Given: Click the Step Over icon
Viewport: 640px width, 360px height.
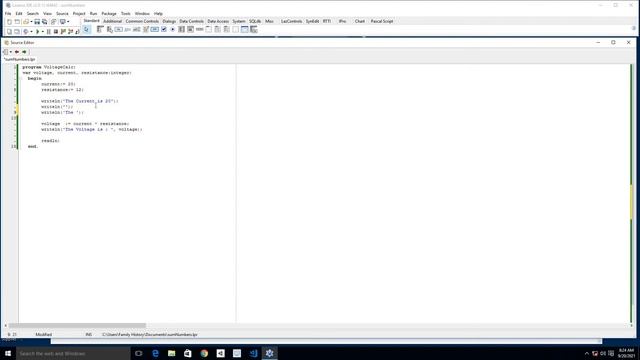Looking at the screenshot, I should [x=71, y=31].
